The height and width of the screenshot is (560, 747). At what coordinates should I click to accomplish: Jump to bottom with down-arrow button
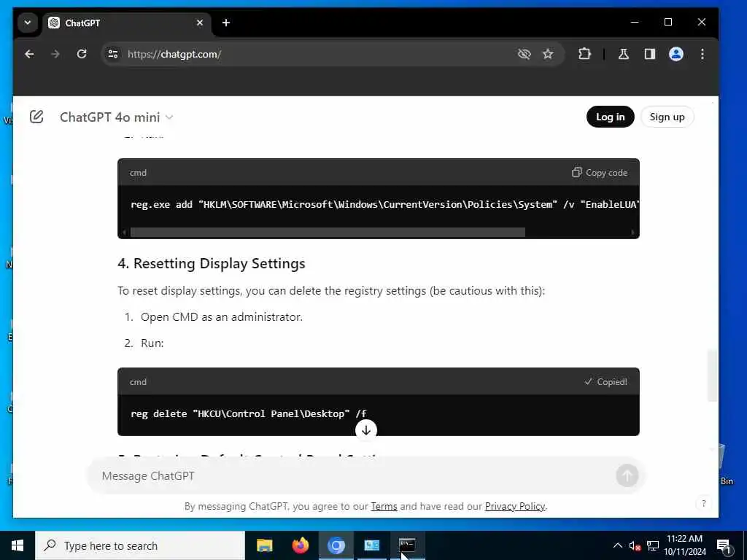click(x=366, y=430)
